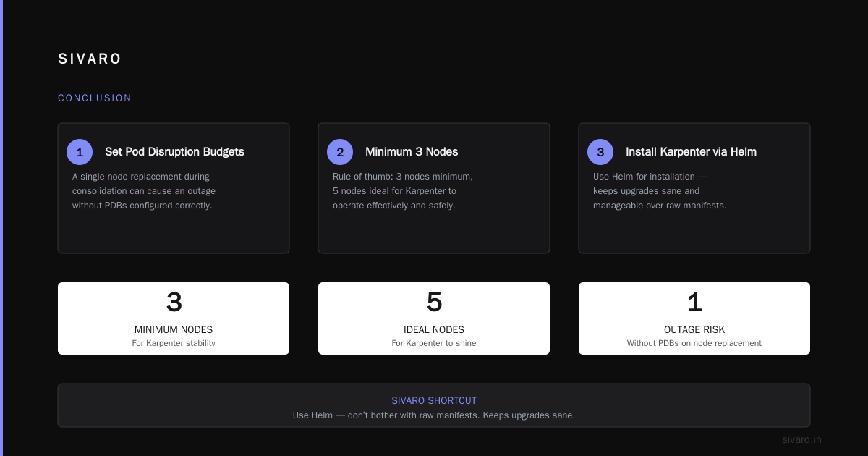Screen dimensions: 868x456
Task: Click the Use Helm shortcut tip text
Action: [x=434, y=415]
